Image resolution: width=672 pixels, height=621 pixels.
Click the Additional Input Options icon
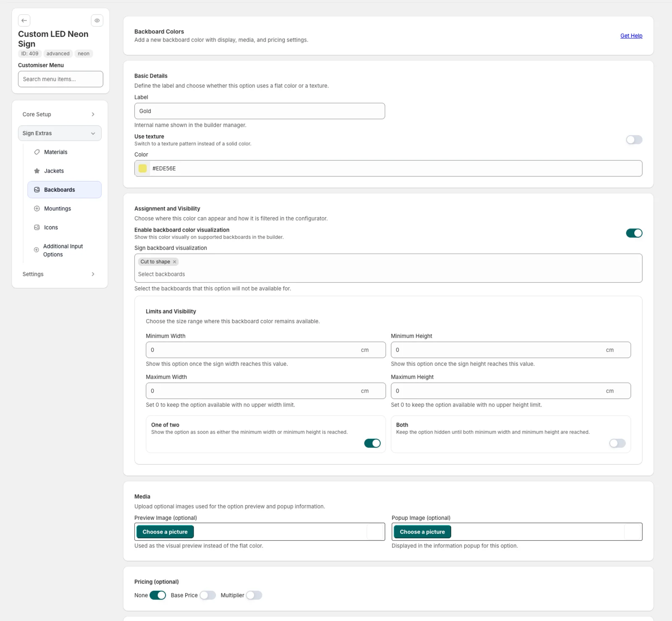point(37,250)
